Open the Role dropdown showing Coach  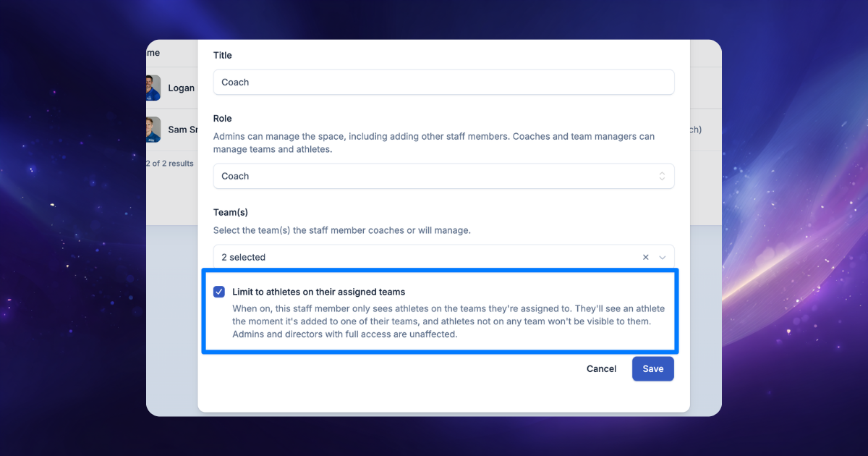pos(443,176)
